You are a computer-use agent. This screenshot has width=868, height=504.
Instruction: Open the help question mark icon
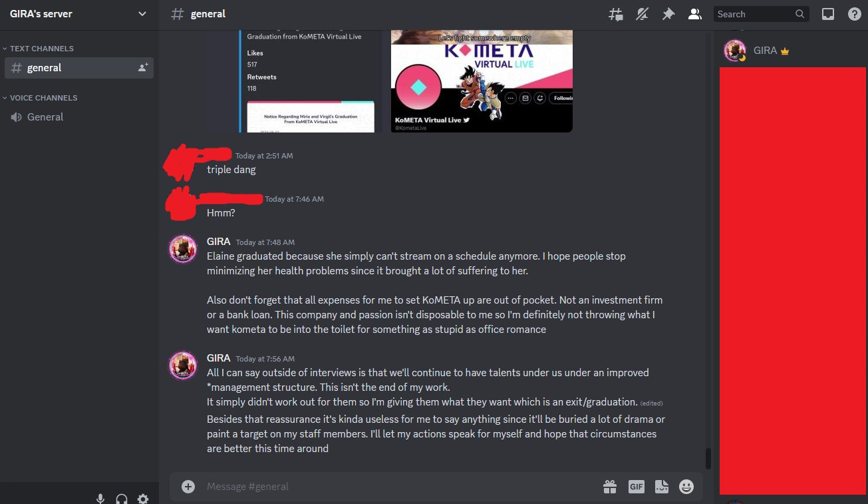pyautogui.click(x=854, y=14)
